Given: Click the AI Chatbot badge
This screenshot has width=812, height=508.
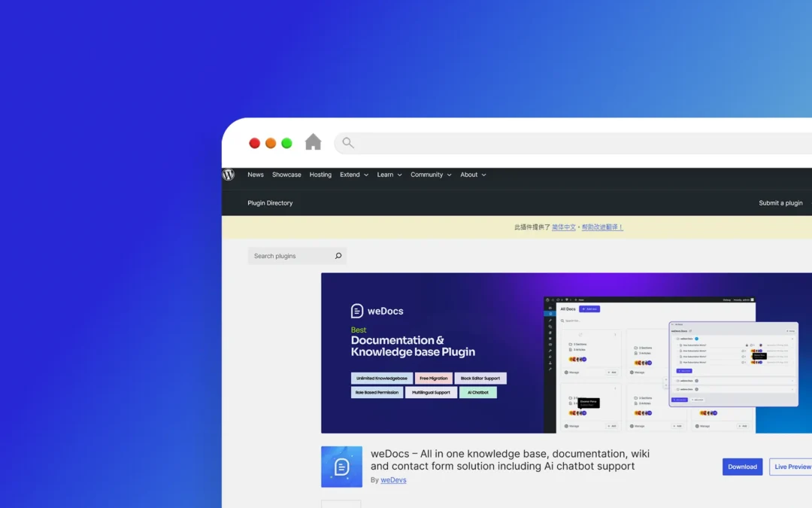Looking at the screenshot, I should pos(477,392).
